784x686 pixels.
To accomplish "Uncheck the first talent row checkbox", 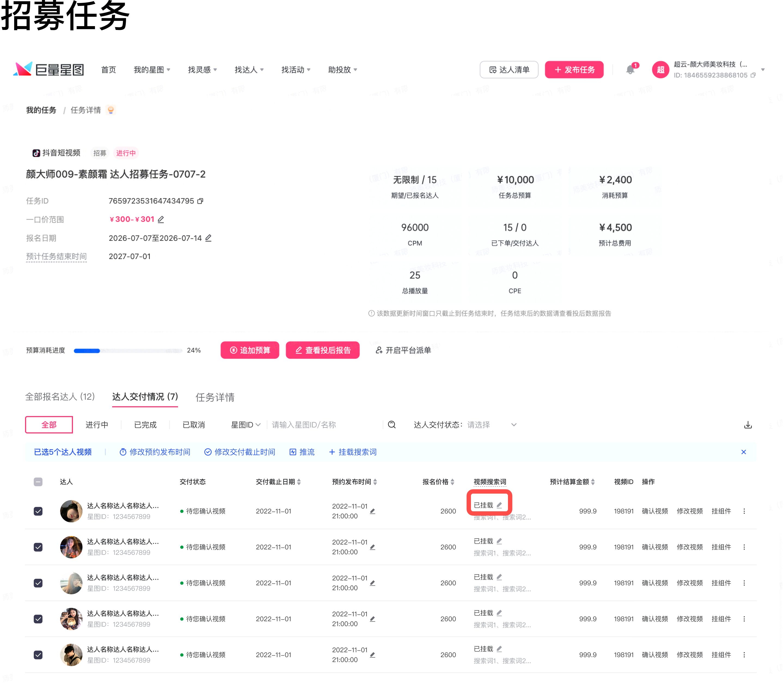I will click(x=38, y=511).
